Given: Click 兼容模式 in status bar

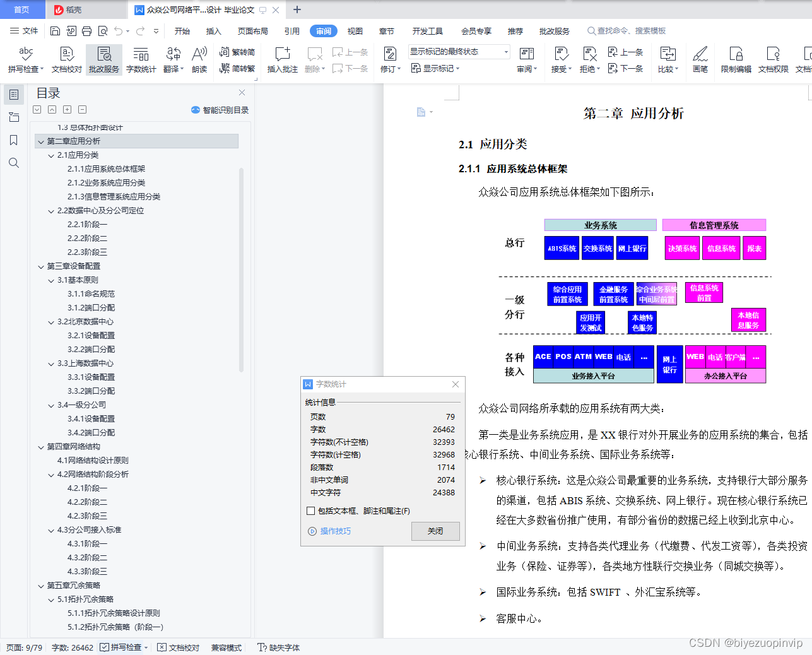Looking at the screenshot, I should click(227, 647).
